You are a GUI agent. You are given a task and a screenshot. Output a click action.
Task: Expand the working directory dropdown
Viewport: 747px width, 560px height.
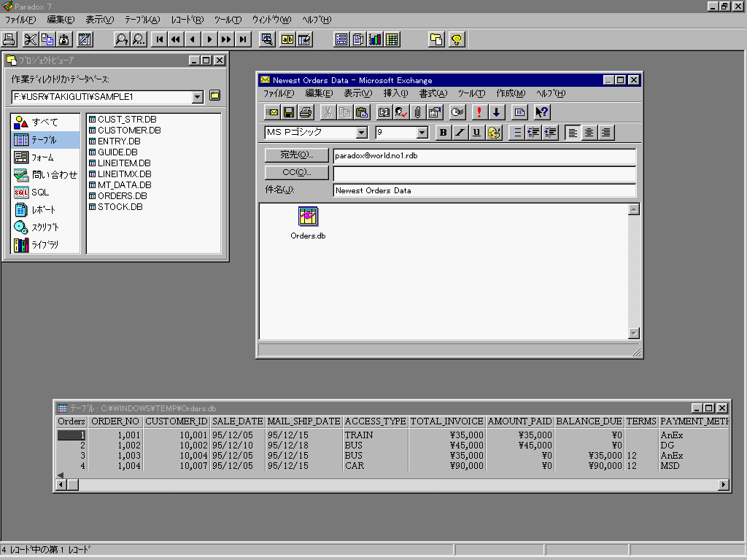pyautogui.click(x=197, y=97)
